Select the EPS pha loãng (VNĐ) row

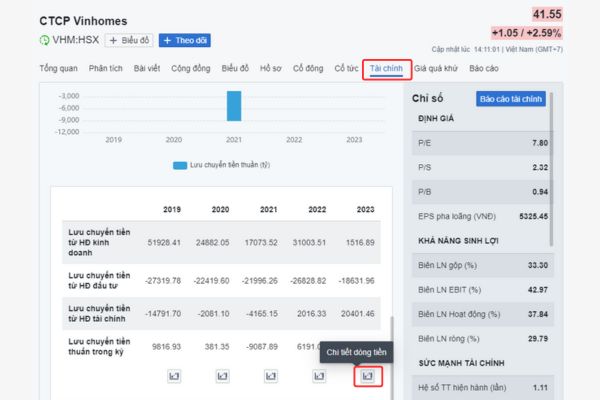483,217
